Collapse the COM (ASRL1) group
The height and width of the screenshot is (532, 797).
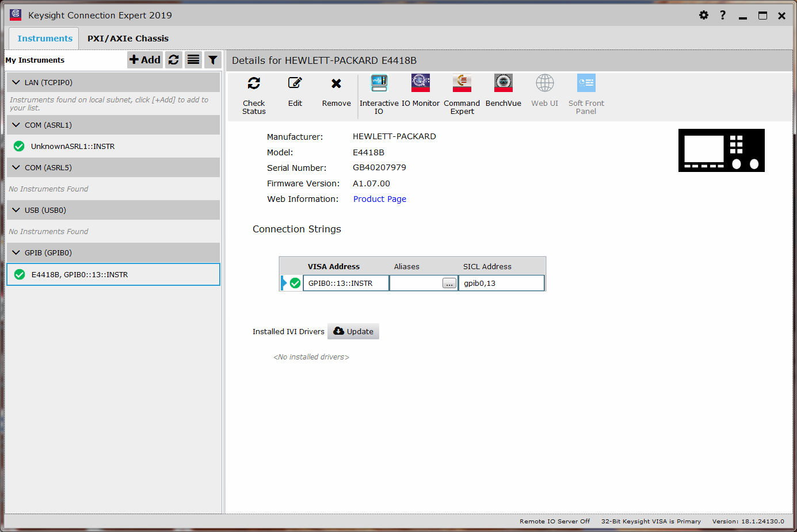tap(16, 125)
